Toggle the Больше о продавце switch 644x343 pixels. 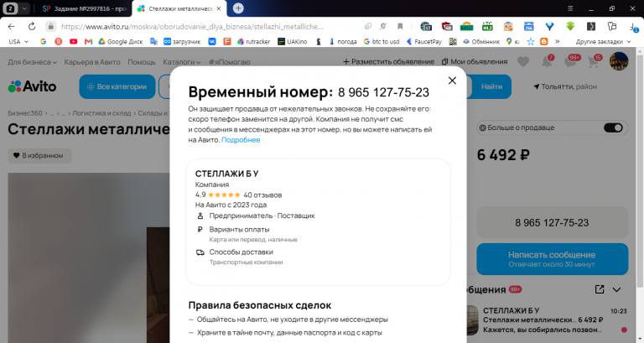tap(613, 127)
